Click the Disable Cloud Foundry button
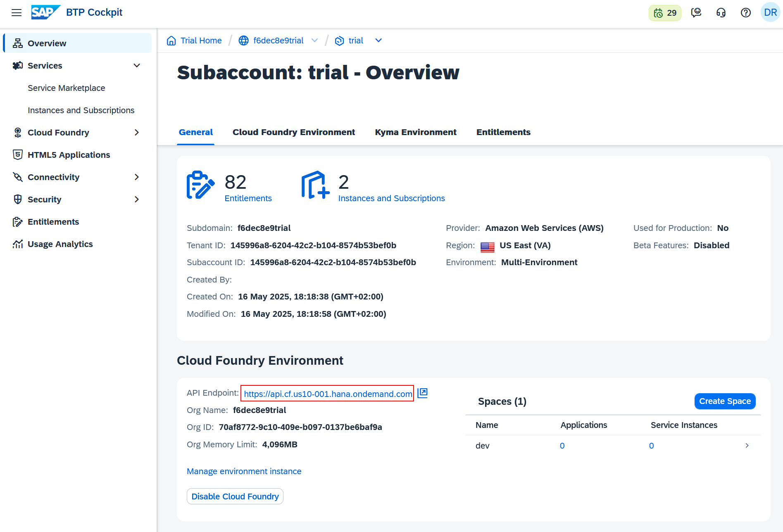Viewport: 783px width, 532px height. (235, 496)
